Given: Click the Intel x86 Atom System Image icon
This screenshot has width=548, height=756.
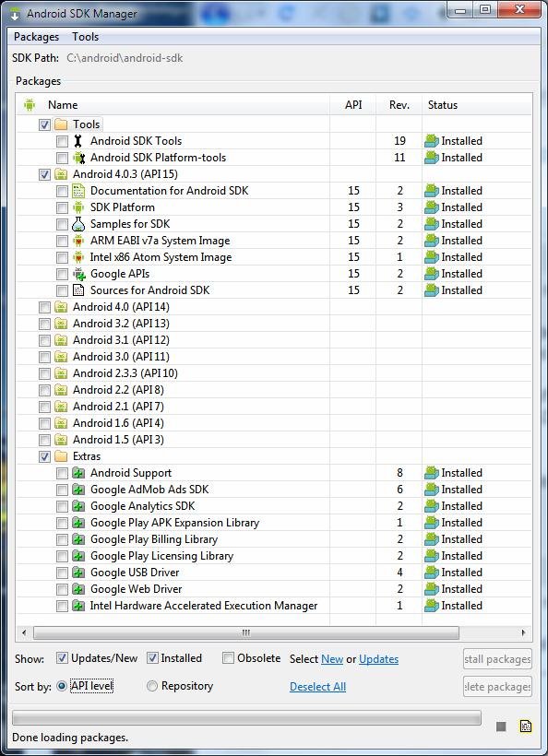Looking at the screenshot, I should coord(78,257).
